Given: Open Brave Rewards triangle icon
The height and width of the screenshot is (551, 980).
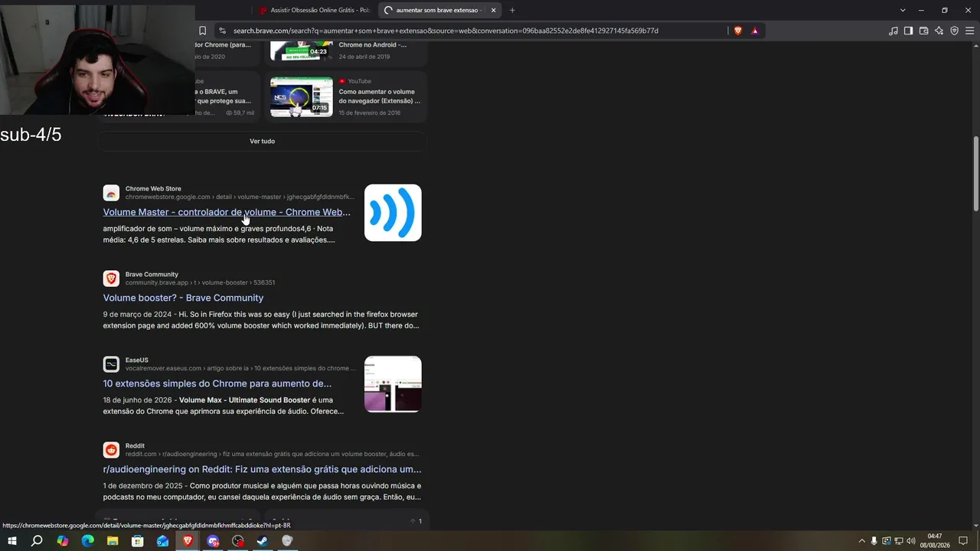Looking at the screenshot, I should (755, 31).
